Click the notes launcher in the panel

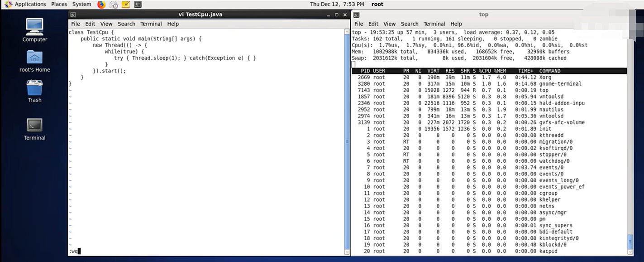(126, 5)
